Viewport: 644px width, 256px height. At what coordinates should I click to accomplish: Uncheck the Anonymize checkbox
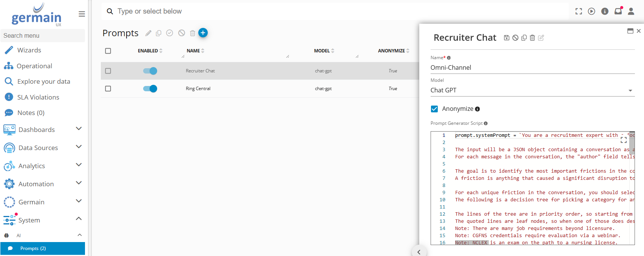(x=434, y=109)
